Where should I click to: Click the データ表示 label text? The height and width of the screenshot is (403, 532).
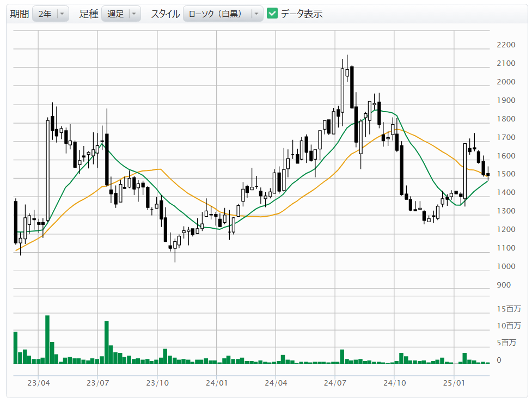click(x=302, y=14)
